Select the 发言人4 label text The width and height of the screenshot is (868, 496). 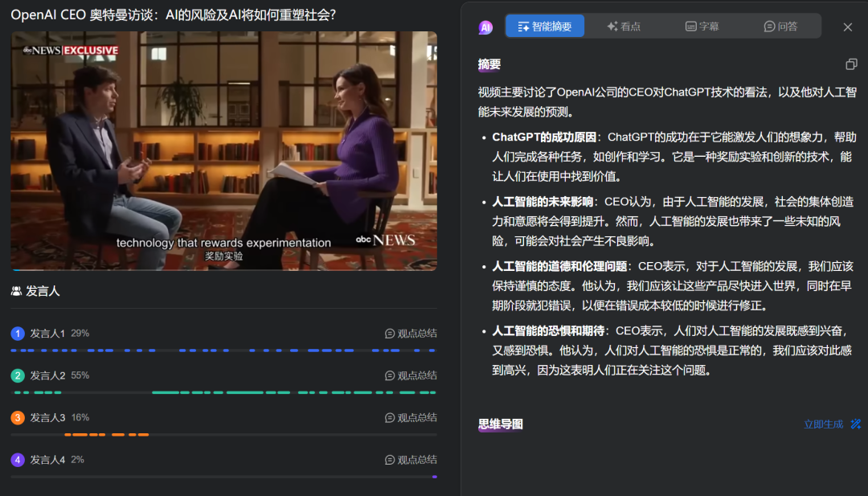47,460
